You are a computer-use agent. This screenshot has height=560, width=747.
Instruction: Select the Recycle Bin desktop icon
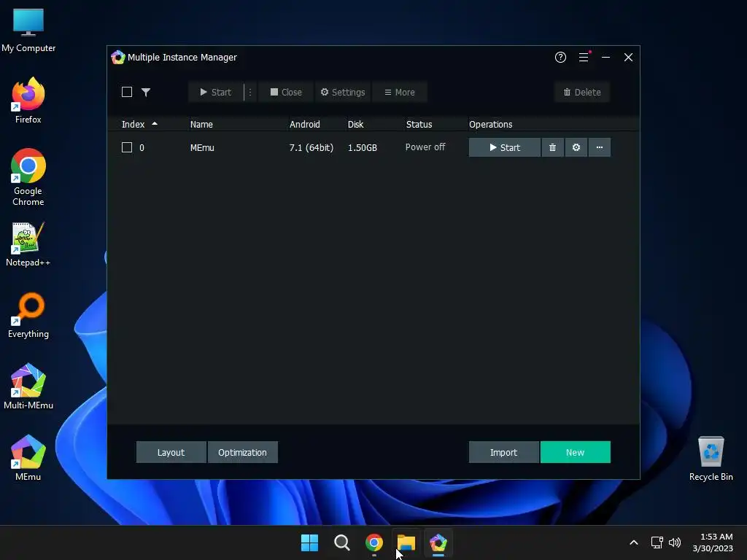(x=711, y=459)
